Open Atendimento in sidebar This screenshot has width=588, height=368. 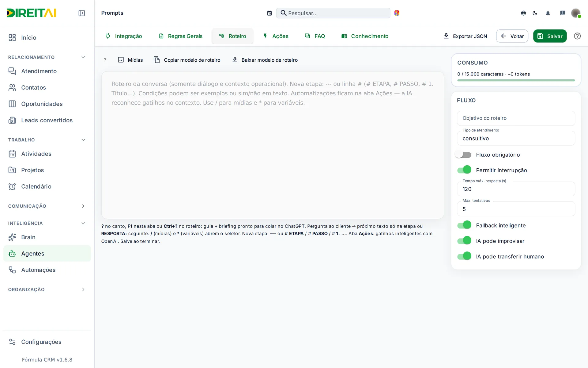(x=47, y=71)
